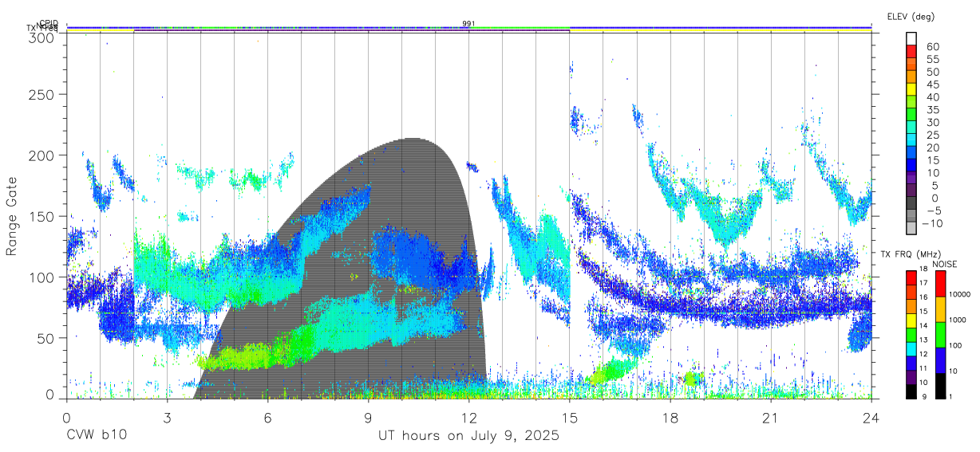Click the 'UT hours on July 9, 2025' axis title
Image resolution: width=980 pixels, height=452 pixels.
coord(468,436)
